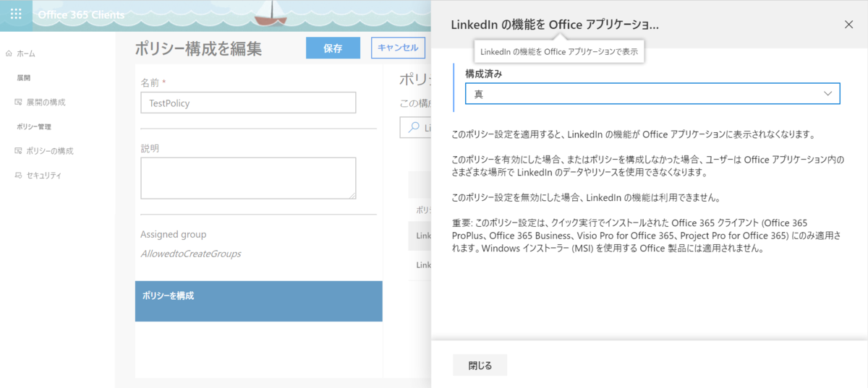The height and width of the screenshot is (388, 868).
Task: Click the ポリシー管理 section label
Action: 34,126
